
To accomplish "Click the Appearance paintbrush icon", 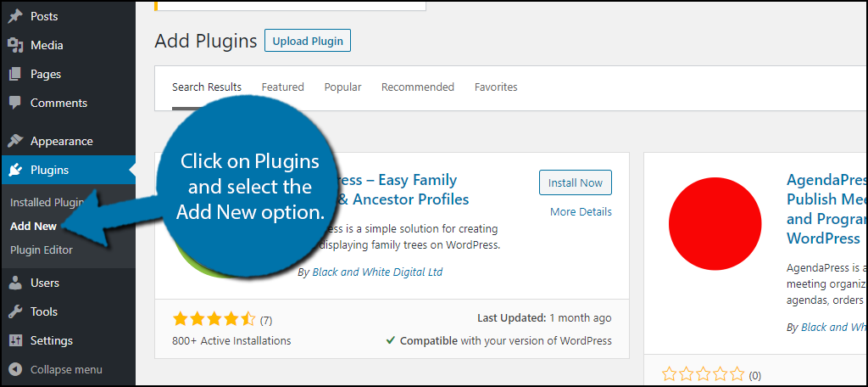I will (x=15, y=141).
